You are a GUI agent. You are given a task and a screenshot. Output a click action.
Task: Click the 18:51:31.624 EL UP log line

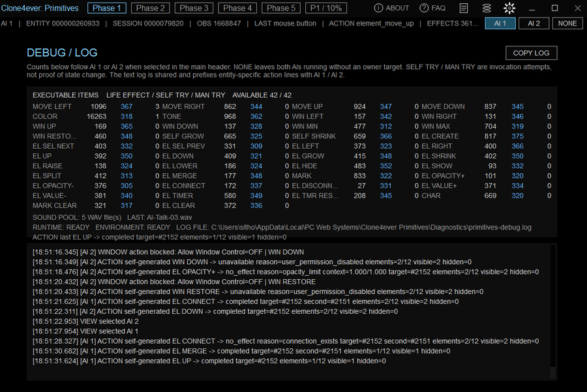pyautogui.click(x=209, y=361)
